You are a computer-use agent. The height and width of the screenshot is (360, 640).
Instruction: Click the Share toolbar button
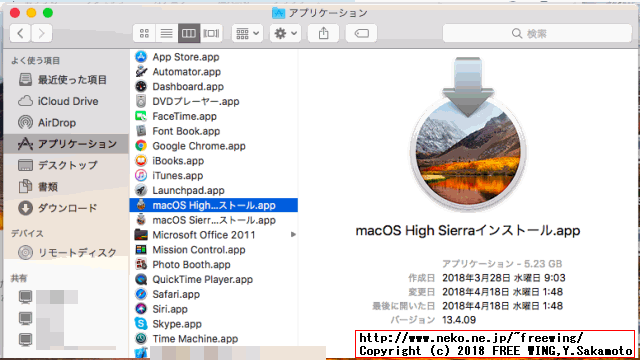[323, 33]
